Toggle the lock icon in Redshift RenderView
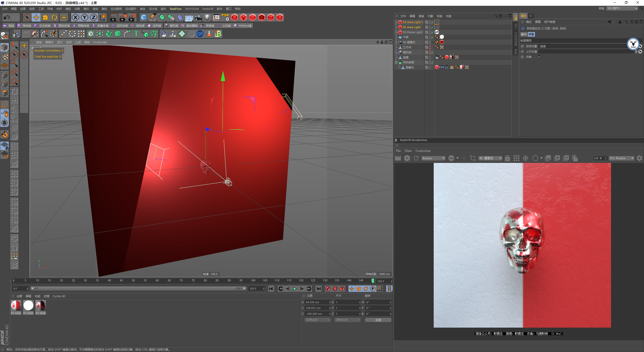Viewport: 644px width, 352px height. point(507,158)
